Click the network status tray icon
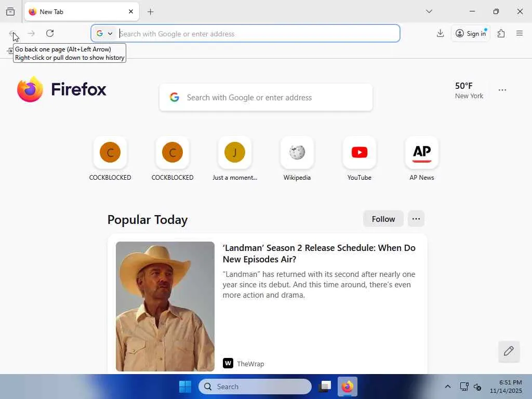 click(464, 387)
